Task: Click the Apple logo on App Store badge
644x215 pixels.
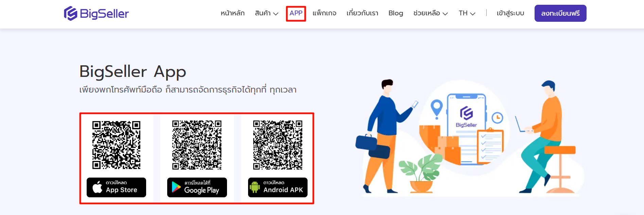Action: pyautogui.click(x=98, y=187)
